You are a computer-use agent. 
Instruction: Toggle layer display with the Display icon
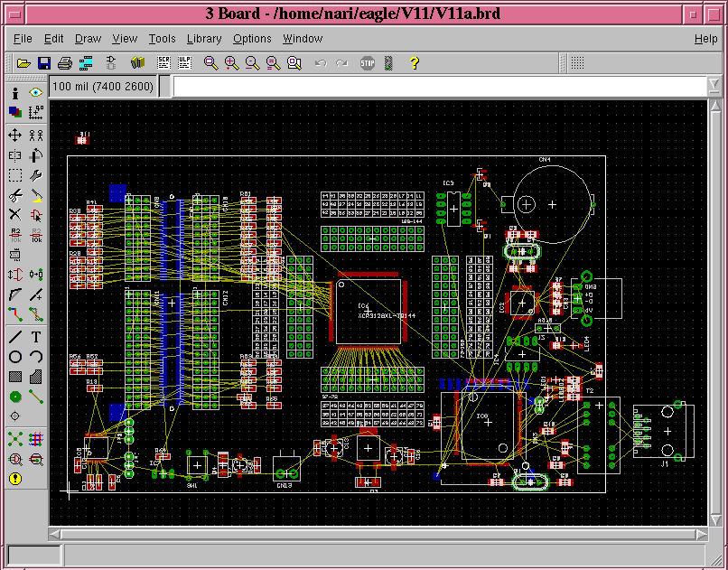pyautogui.click(x=15, y=112)
